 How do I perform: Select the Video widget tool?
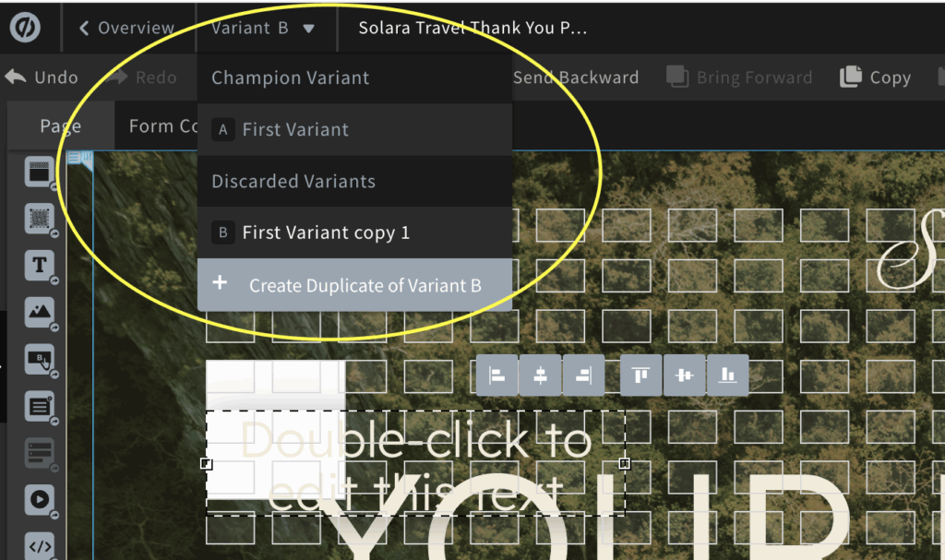39,500
